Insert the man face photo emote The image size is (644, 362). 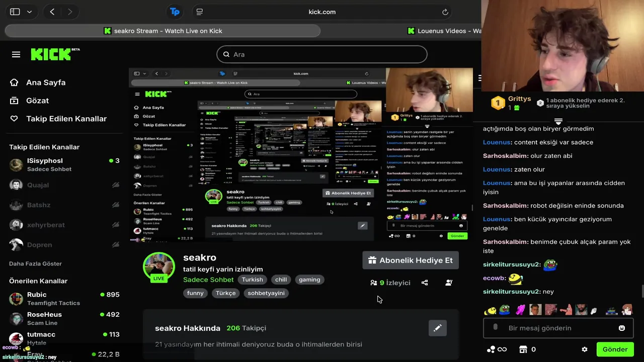point(535,310)
